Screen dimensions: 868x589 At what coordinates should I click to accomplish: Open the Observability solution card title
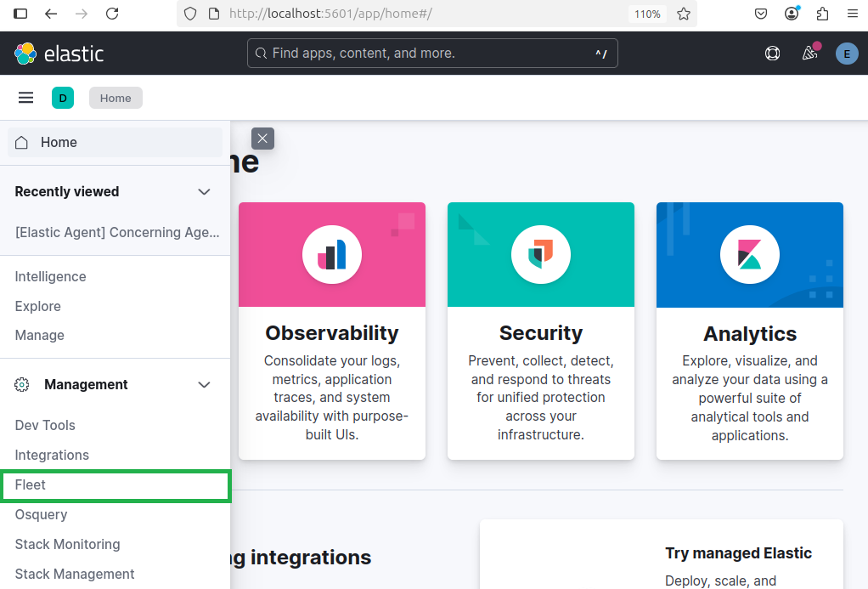click(x=332, y=333)
